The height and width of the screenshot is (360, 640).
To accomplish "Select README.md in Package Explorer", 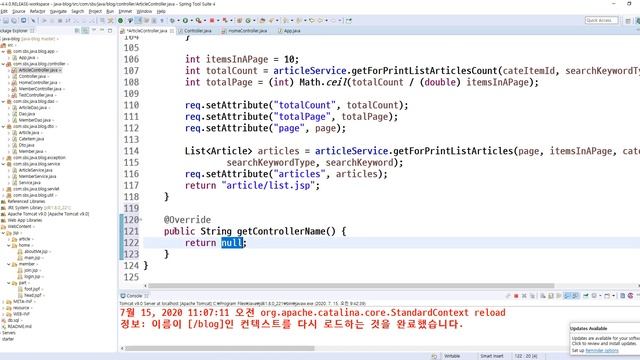I will click(19, 327).
